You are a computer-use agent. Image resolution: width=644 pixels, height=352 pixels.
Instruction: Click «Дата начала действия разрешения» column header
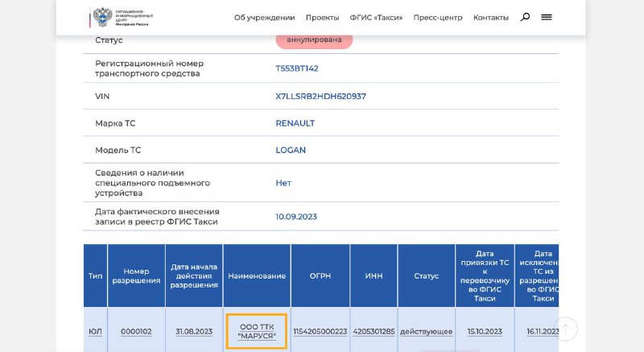pos(194,276)
